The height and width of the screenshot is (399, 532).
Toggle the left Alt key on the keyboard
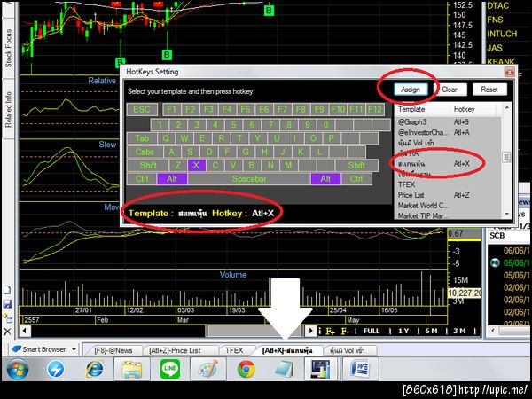click(172, 179)
